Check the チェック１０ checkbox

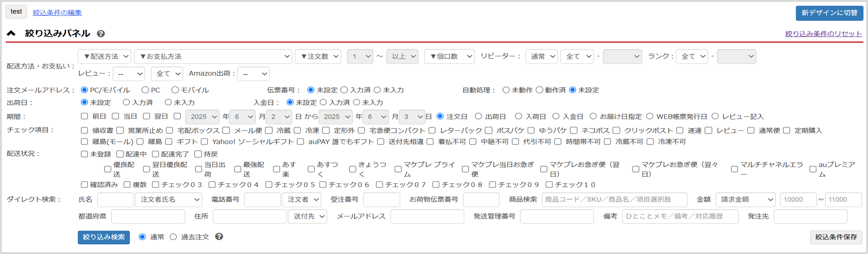[x=549, y=185]
